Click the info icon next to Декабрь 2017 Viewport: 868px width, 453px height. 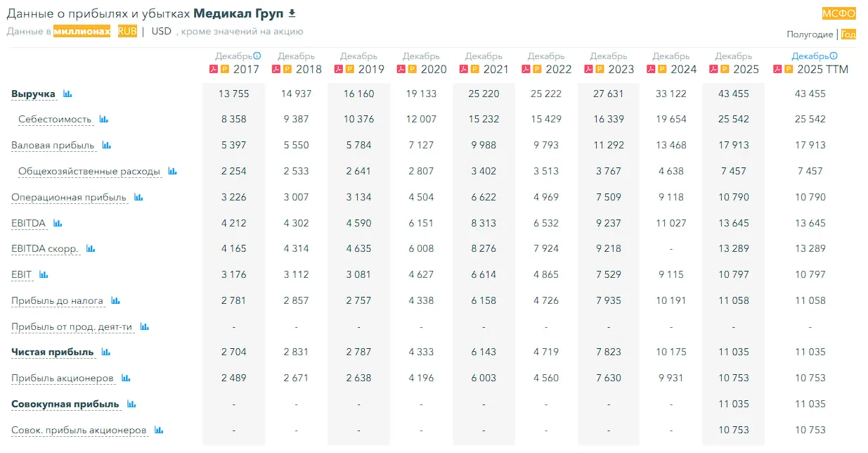pyautogui.click(x=257, y=56)
